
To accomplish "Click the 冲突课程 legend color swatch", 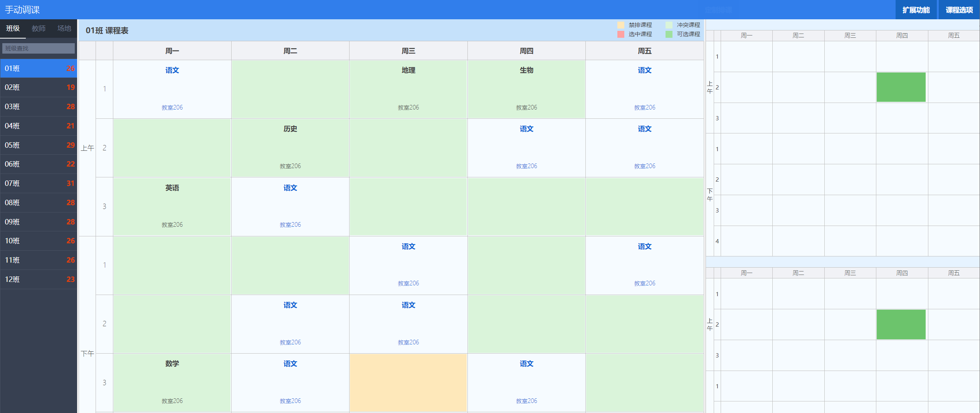I will tap(669, 25).
